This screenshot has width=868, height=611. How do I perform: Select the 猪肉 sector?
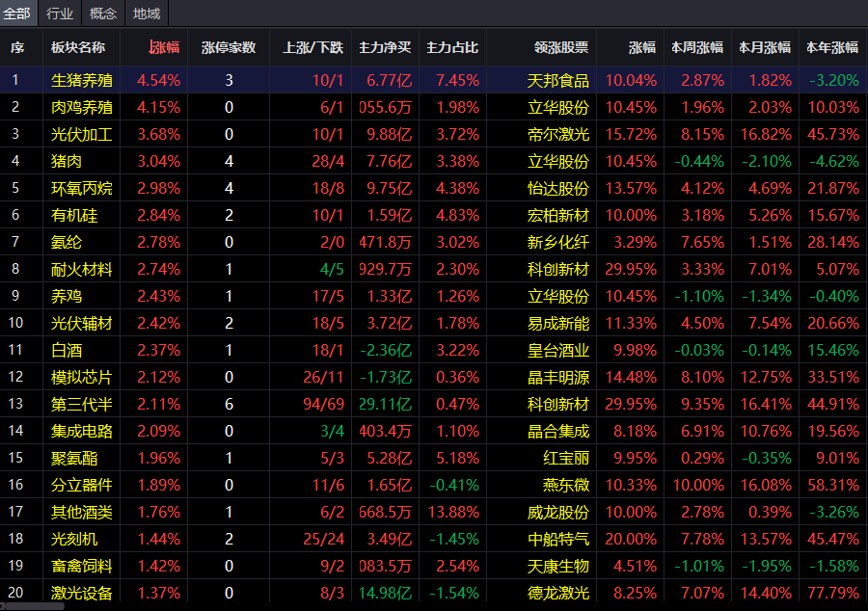(67, 162)
